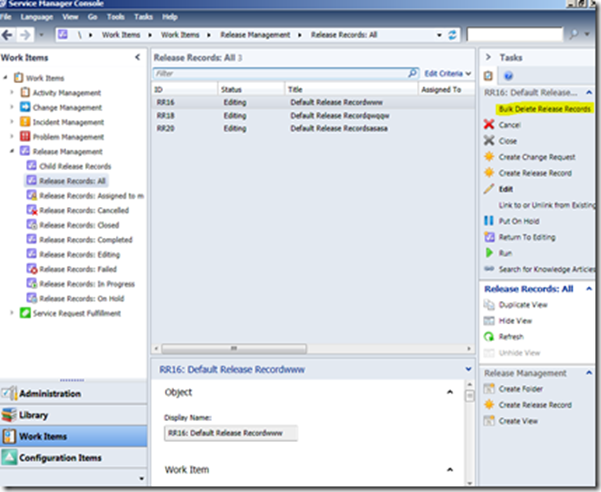The image size is (601, 492).
Task: Click the horizontal scrollbar of record list
Action: tap(234, 348)
